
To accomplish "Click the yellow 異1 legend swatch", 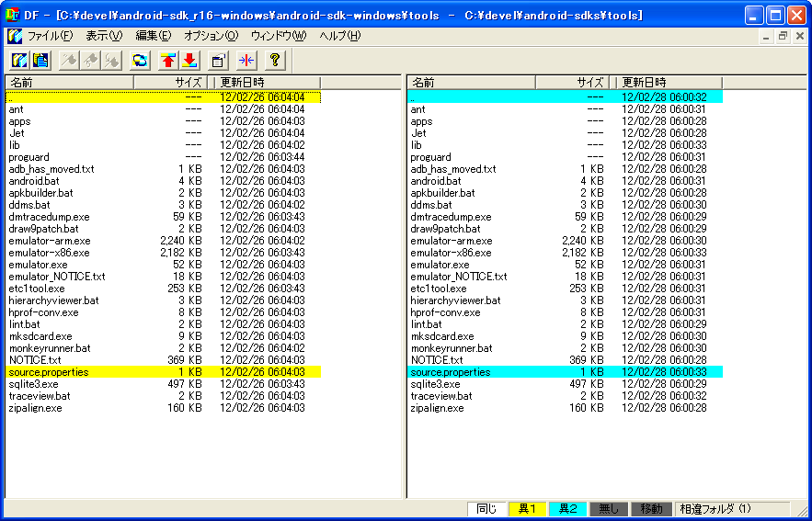I will [527, 509].
